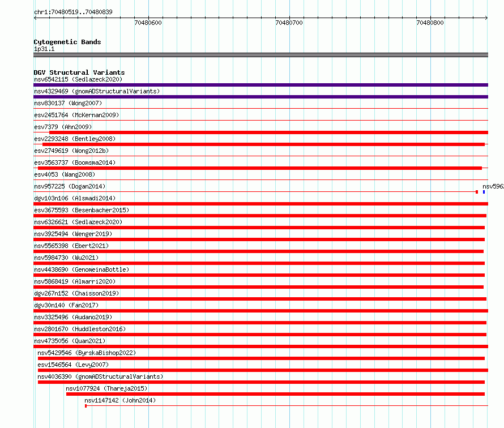Select esv1546564 (Levy2007) label
Screen dimensions: 504x428
pos(73,365)
